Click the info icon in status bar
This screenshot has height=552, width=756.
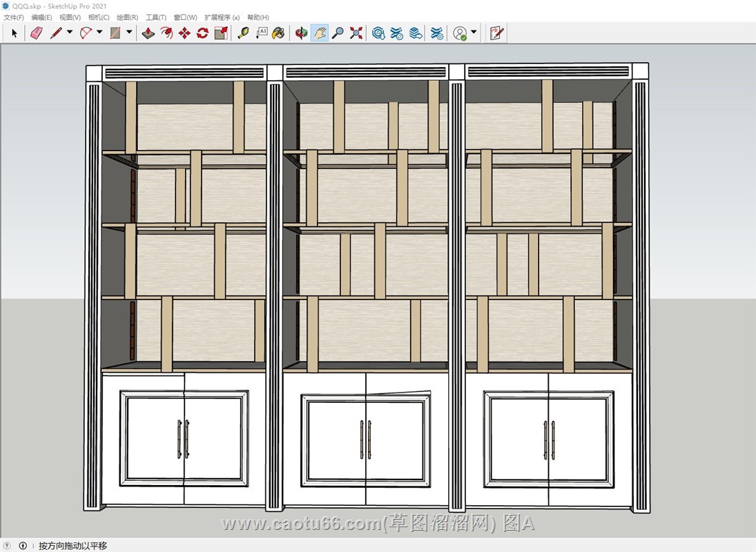pos(23,546)
